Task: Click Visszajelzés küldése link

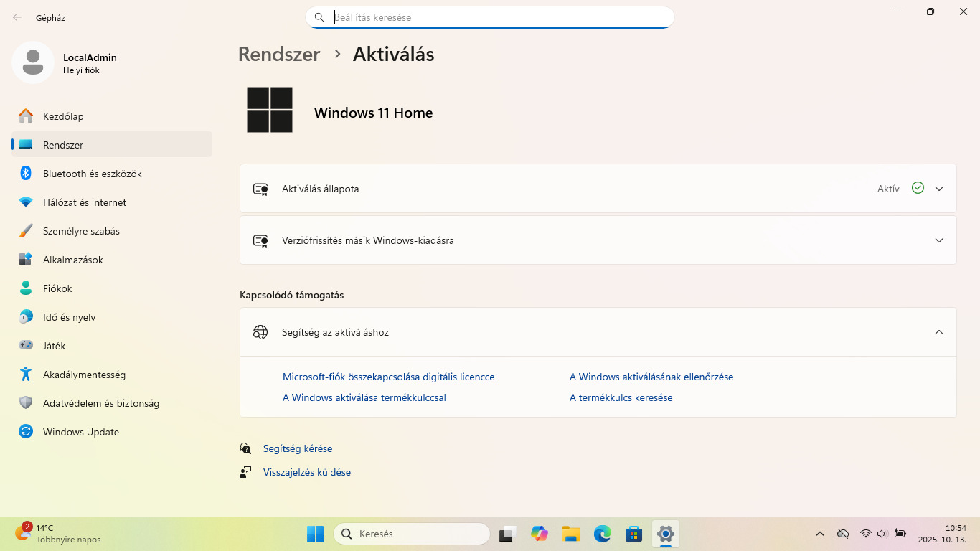Action: [307, 472]
